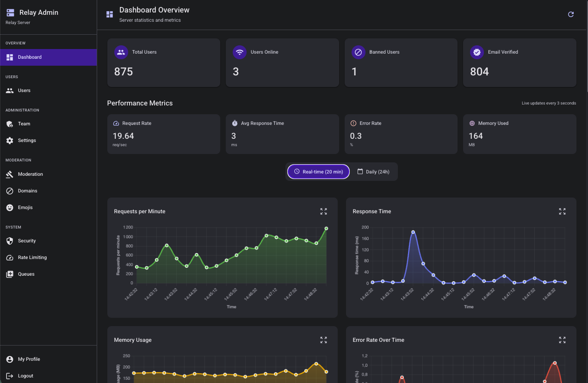Click the Team shield icon in sidebar
The height and width of the screenshot is (383, 588).
coord(10,124)
